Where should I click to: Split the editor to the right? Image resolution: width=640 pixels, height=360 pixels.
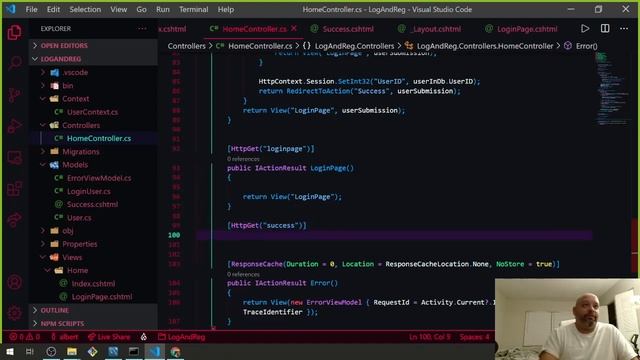[x=605, y=29]
